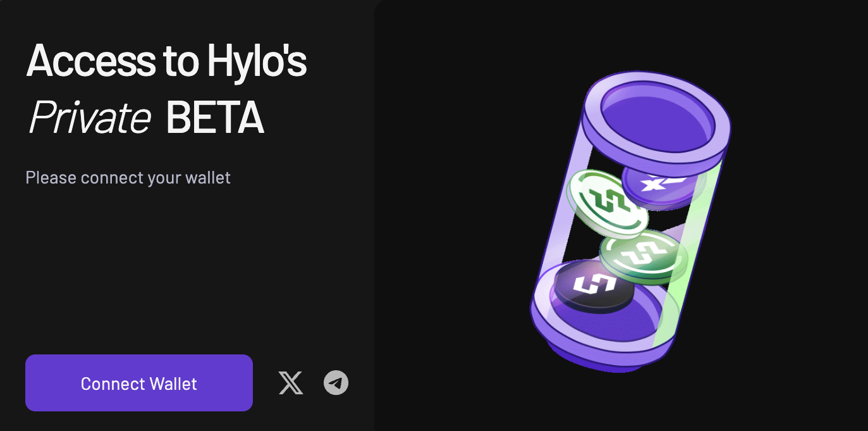Click the italic word "Private"
The image size is (868, 431).
(89, 118)
